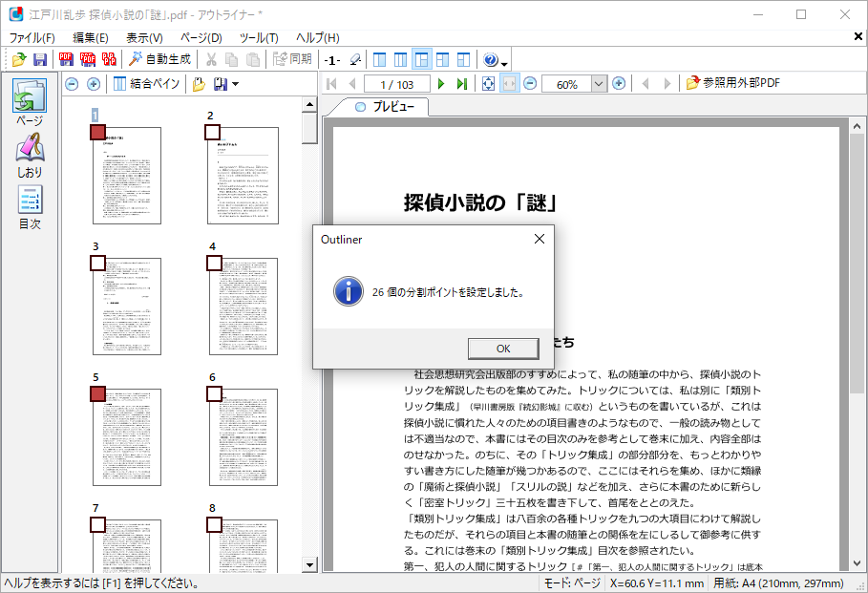Click the fit whole page icon
This screenshot has width=868, height=593.
488,84
